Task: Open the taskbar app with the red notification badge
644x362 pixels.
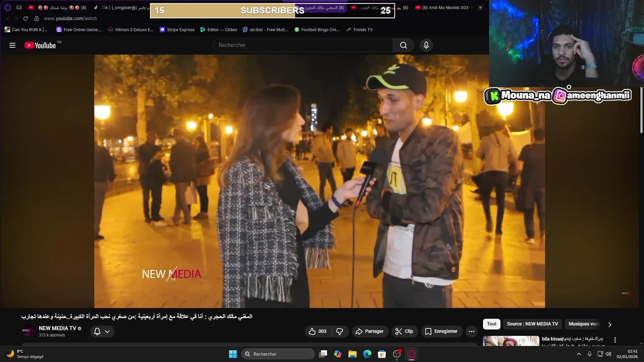Action: [x=397, y=354]
